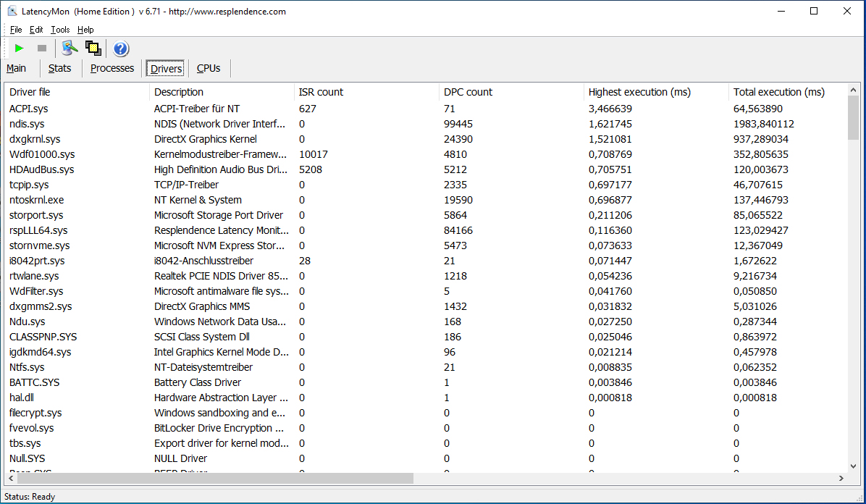Viewport: 866px width, 504px height.
Task: Click the horizontal scrollbar right arrow
Action: 841,479
